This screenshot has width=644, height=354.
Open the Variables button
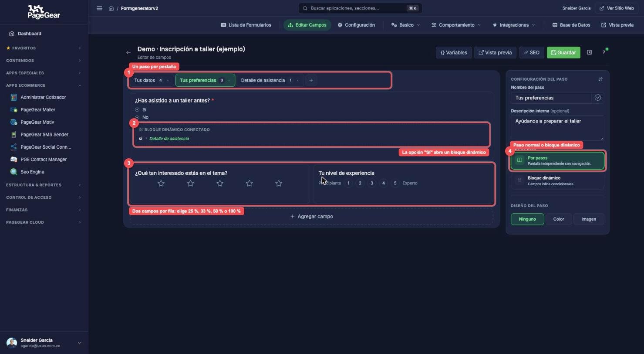[x=454, y=52]
